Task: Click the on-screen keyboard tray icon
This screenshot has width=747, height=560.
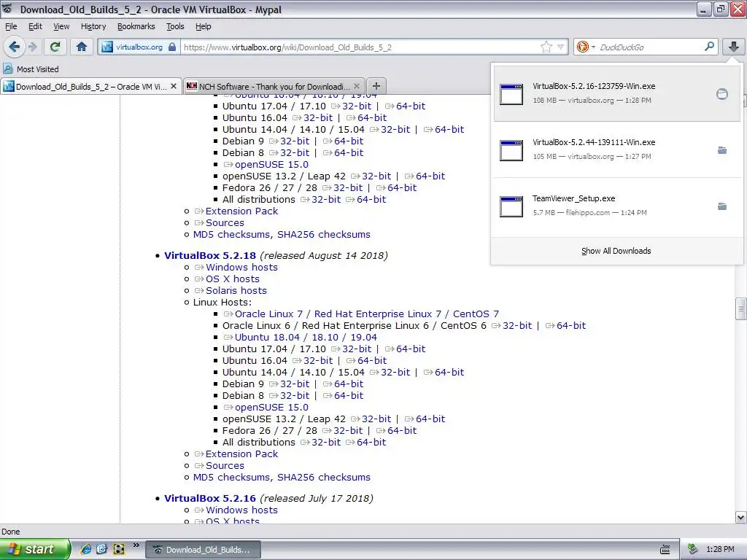Action: (x=665, y=550)
